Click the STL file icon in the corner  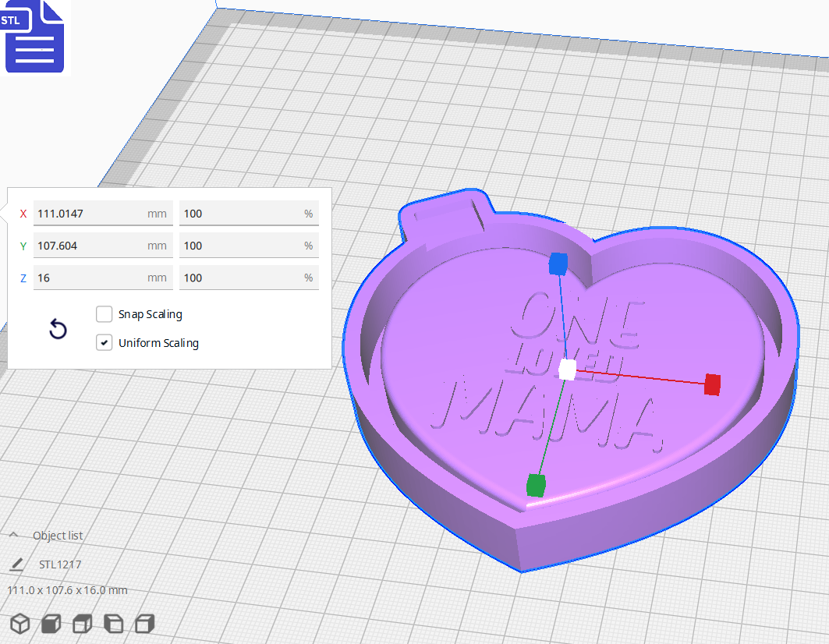pos(34,36)
